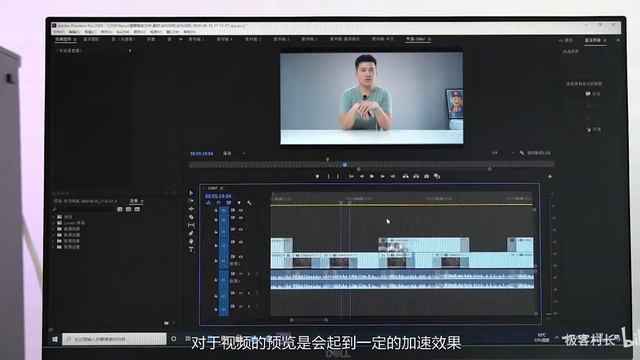
Task: Open the Sequence menu
Action: [x=107, y=32]
